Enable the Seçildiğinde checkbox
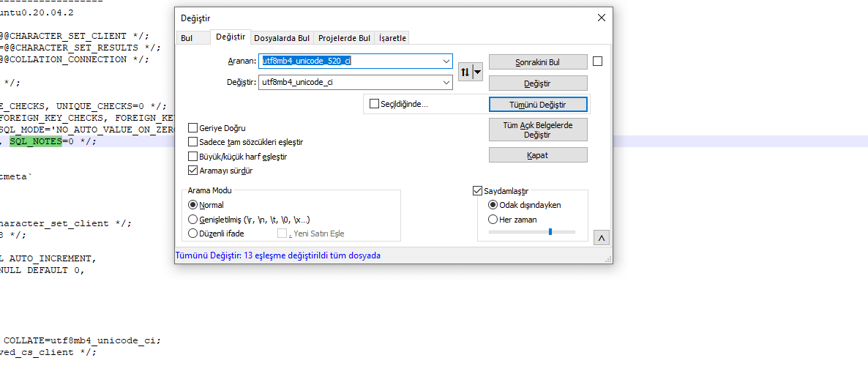Viewport: 868px width, 366px height. coord(374,103)
